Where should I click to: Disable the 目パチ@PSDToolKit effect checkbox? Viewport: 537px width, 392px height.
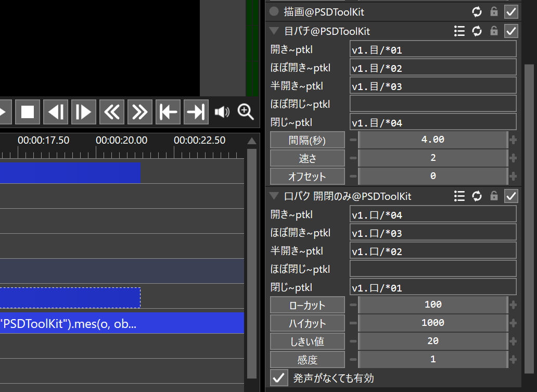coord(511,31)
